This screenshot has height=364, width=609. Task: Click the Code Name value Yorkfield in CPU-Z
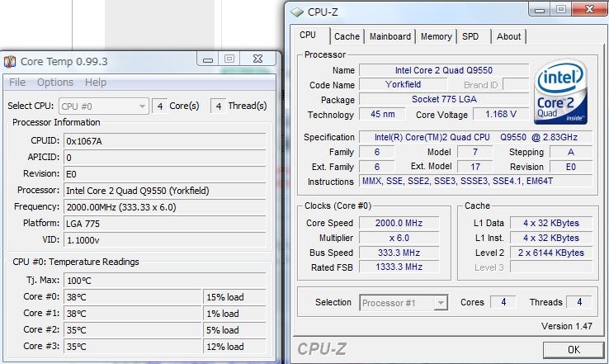click(404, 84)
